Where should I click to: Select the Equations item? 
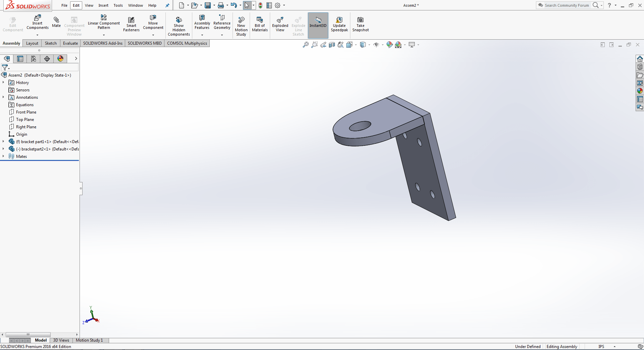coord(25,105)
